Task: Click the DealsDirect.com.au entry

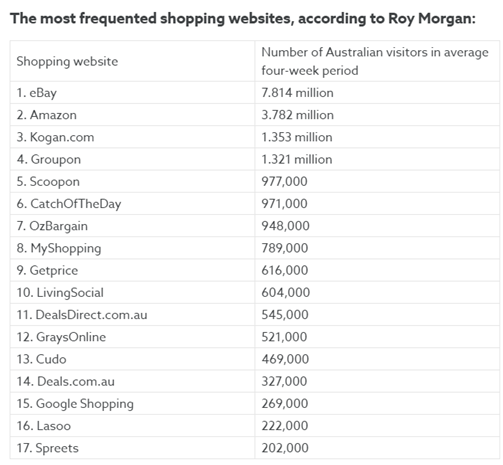Action: pos(82,315)
